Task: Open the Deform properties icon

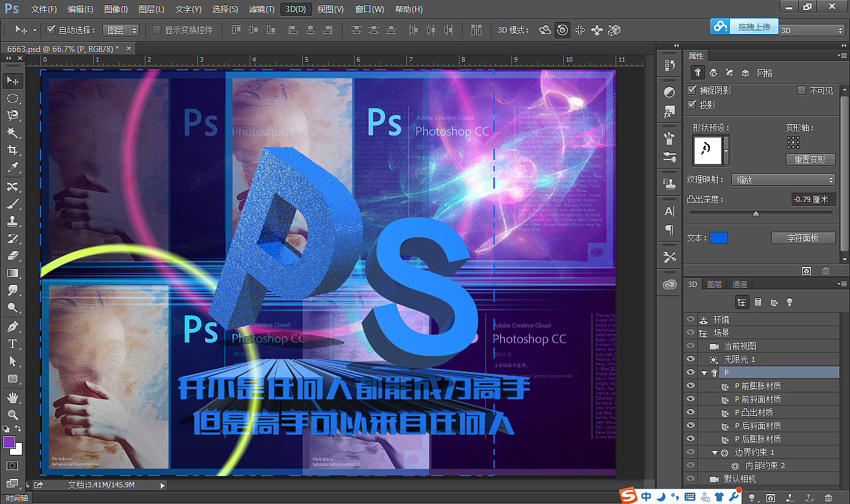Action: point(713,73)
